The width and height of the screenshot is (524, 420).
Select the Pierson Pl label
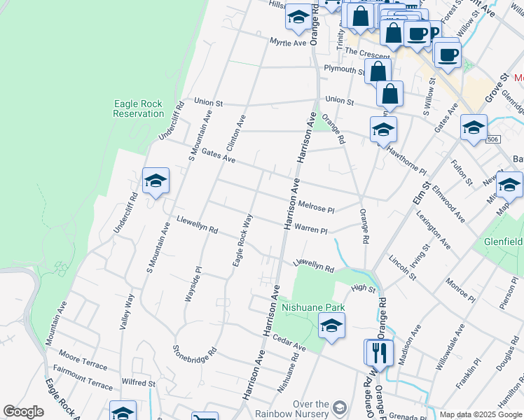pyautogui.click(x=509, y=293)
